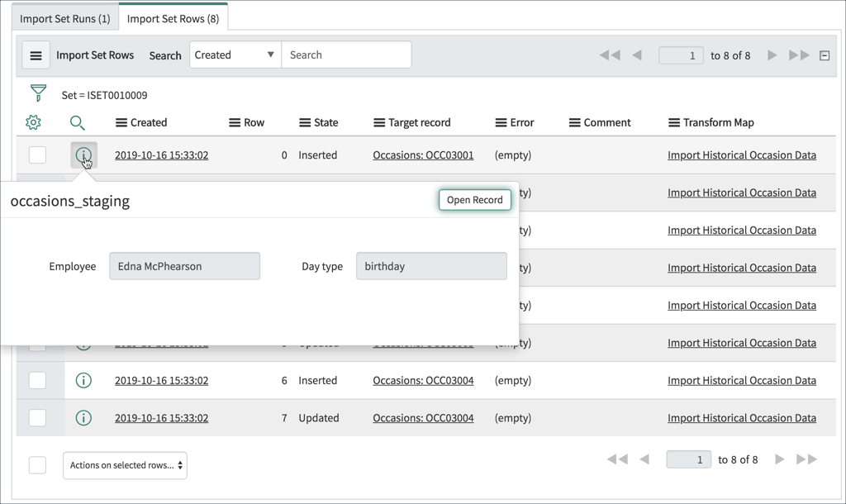Select the checkbox at the bottom of the list
Viewport: 846px width, 504px height.
37,465
